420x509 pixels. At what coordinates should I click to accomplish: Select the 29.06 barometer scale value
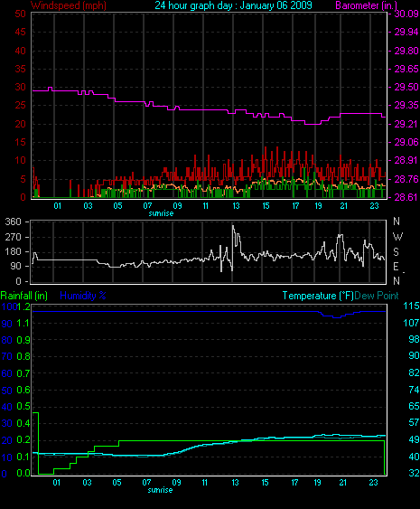pos(406,142)
